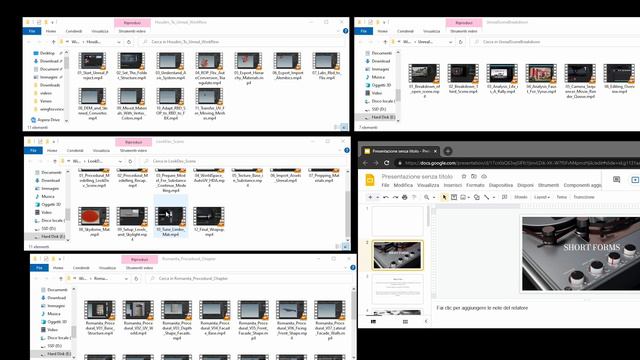
Task: Open the zoom dropdown arrow in Slides
Action: pyautogui.click(x=434, y=198)
